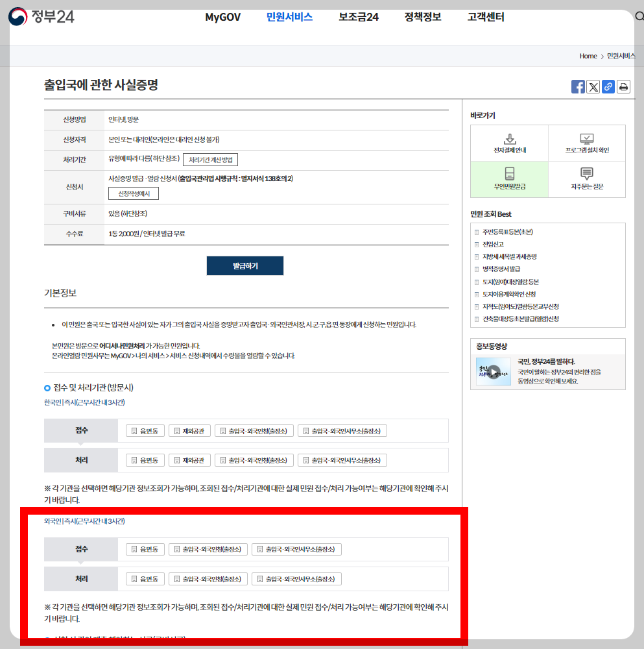Open the 민원서비스 menu
644x649 pixels.
point(289,18)
